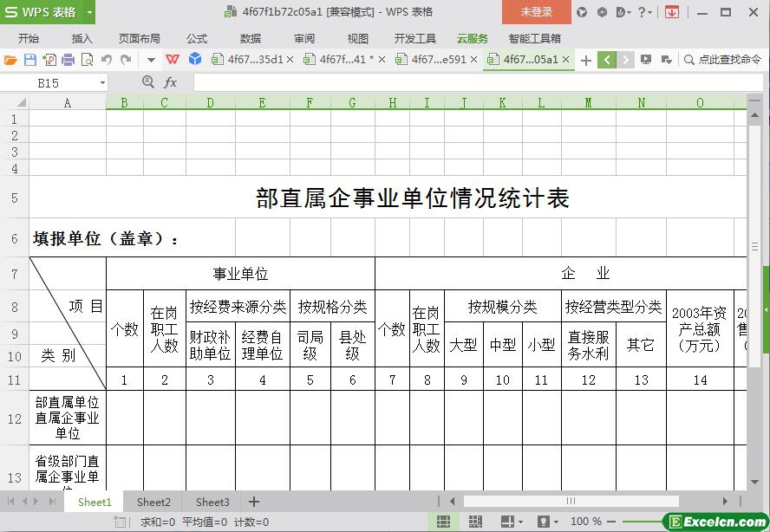
Task: Click the print preview icon
Action: (x=87, y=60)
